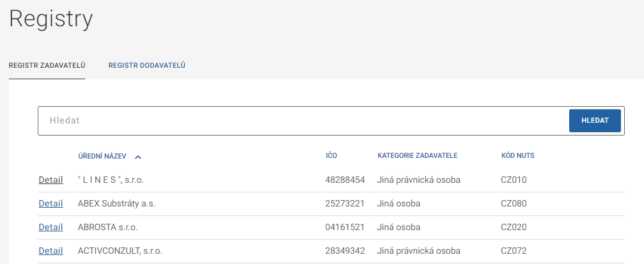The width and height of the screenshot is (644, 264).
Task: Sort table by IČO column header
Action: (x=331, y=156)
